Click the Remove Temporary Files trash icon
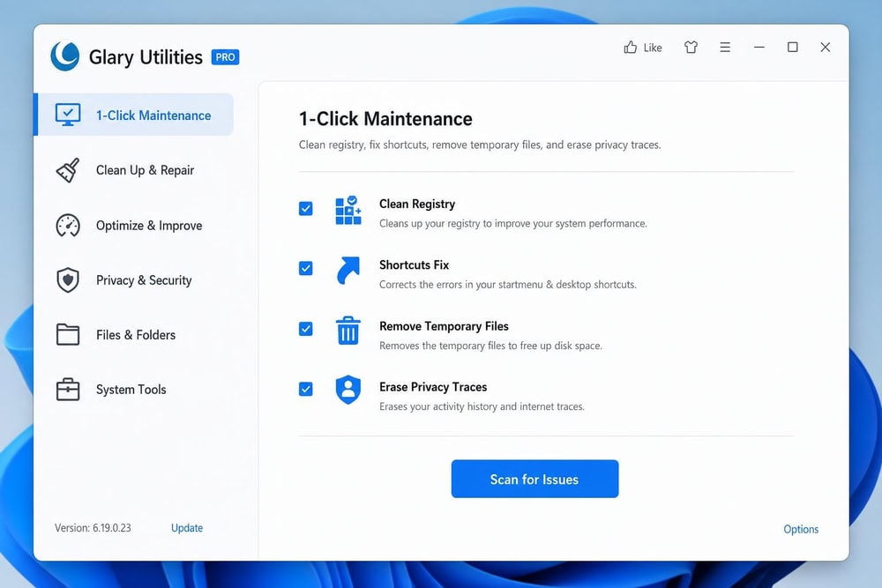The height and width of the screenshot is (588, 882). tap(348, 330)
